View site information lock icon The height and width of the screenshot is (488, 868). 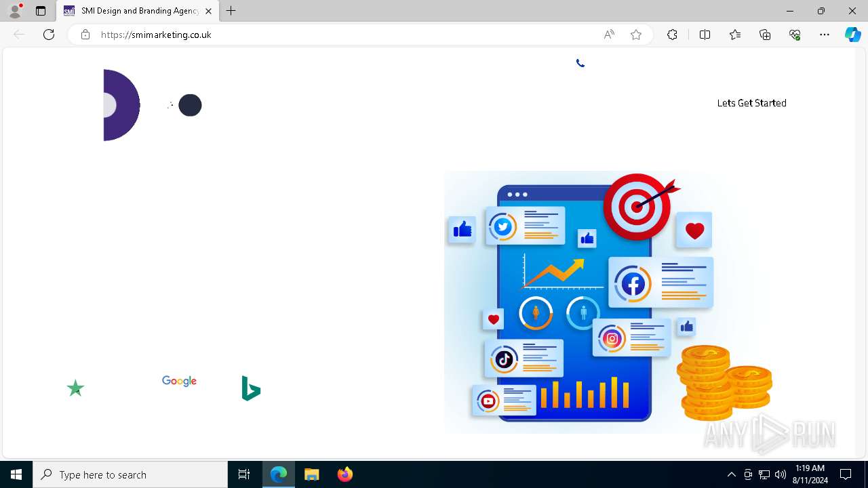[85, 35]
